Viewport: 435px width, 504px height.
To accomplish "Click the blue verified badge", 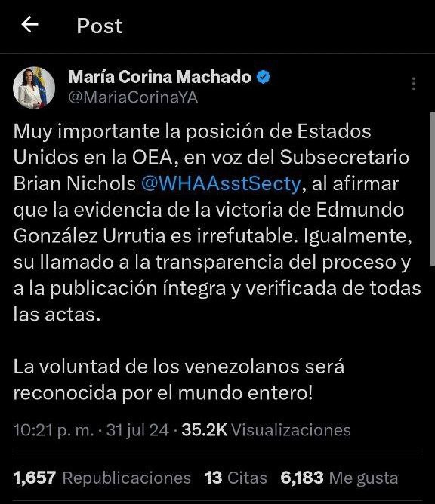I will click(264, 77).
